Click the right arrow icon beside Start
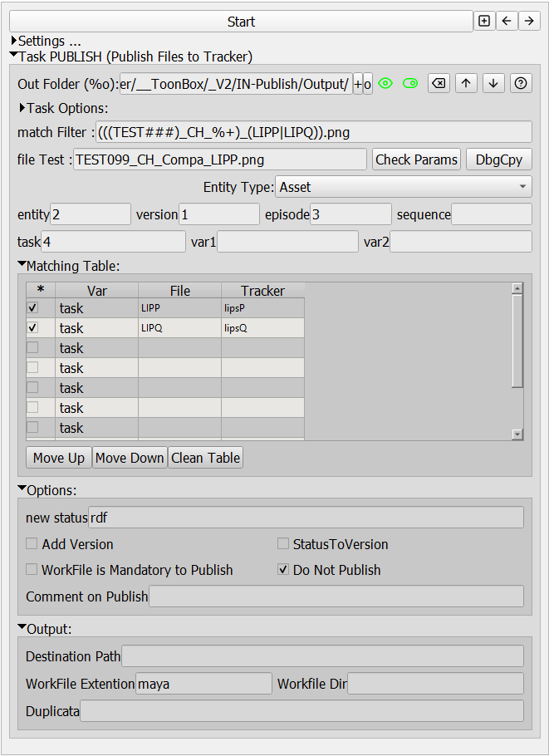The width and height of the screenshot is (549, 756). 529,22
